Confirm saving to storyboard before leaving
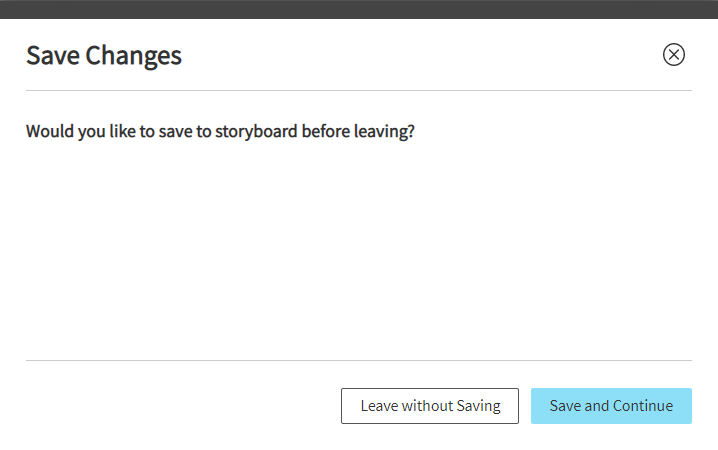The width and height of the screenshot is (718, 450). coord(611,406)
